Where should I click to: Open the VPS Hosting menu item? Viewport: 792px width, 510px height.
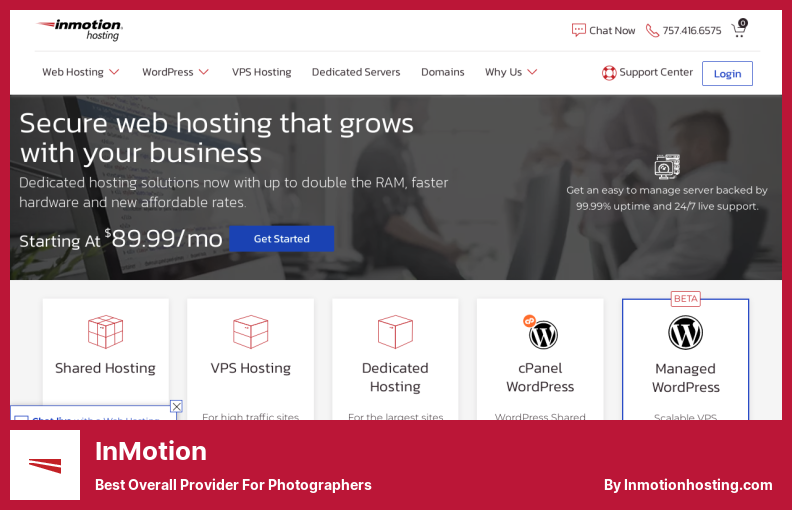pos(261,72)
